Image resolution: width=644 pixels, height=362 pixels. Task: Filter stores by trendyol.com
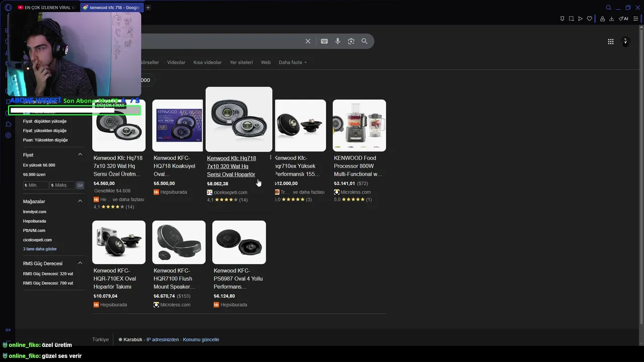[x=35, y=212]
